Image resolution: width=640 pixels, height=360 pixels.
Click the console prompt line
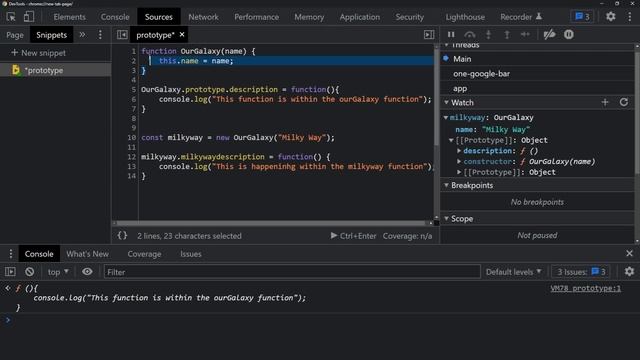click(x=320, y=320)
